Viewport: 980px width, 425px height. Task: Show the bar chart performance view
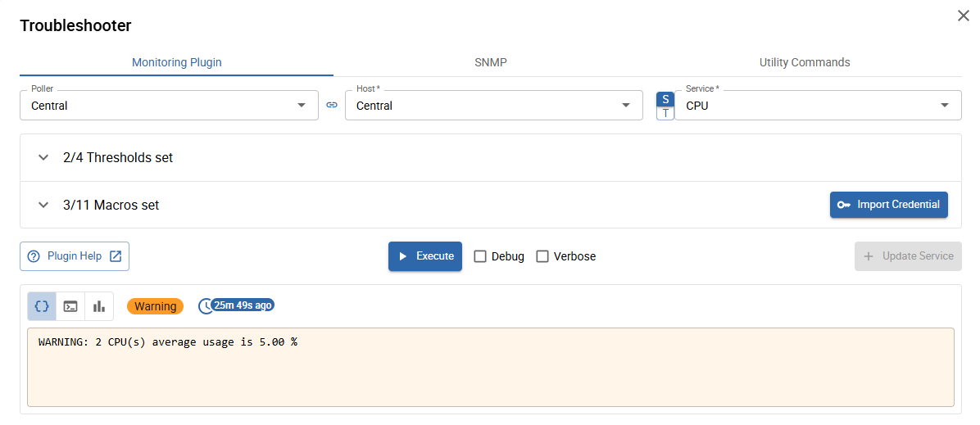click(99, 306)
